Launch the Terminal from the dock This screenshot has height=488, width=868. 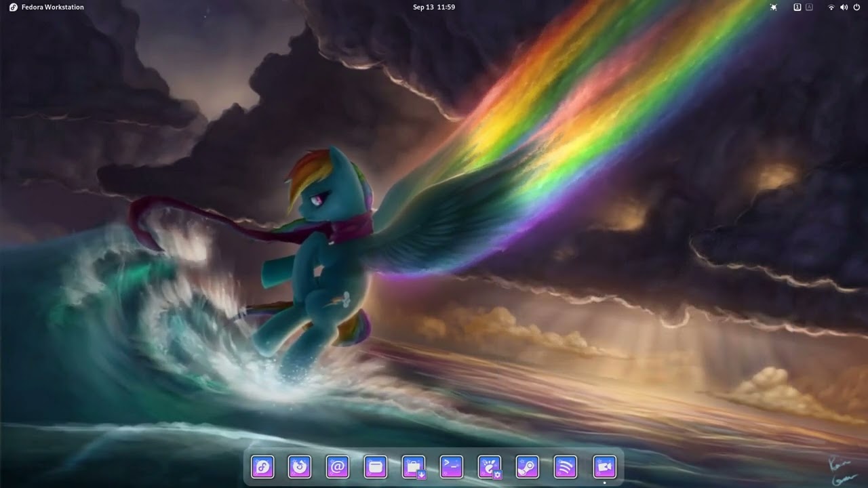point(452,466)
